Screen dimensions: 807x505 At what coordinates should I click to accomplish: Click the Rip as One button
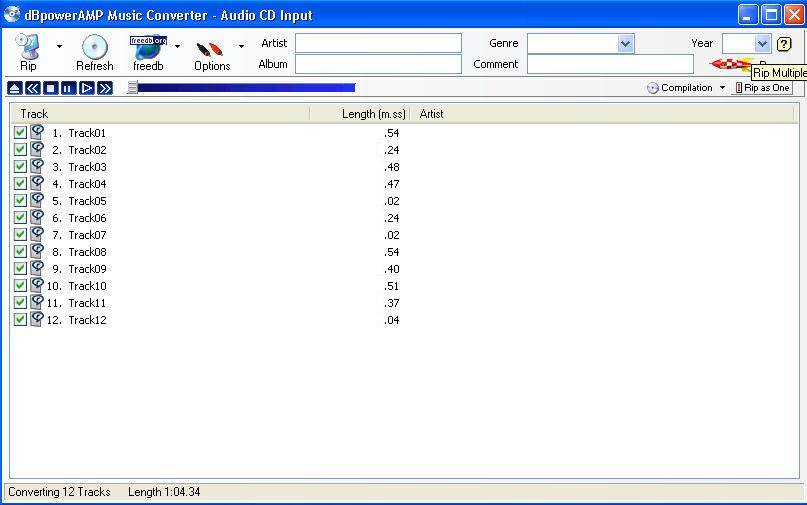click(x=763, y=88)
